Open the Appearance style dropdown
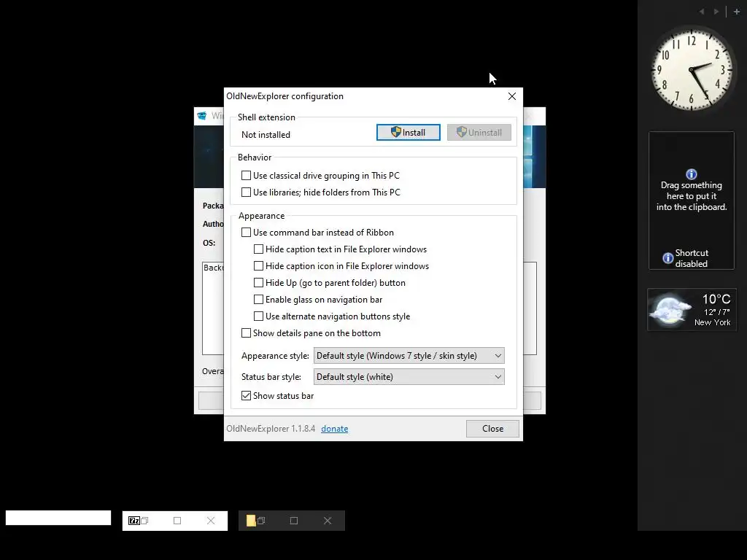 pos(409,356)
